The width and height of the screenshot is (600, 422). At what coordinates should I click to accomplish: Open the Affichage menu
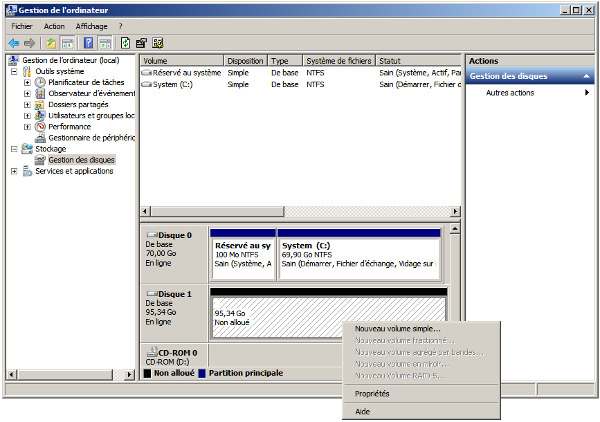tap(91, 26)
